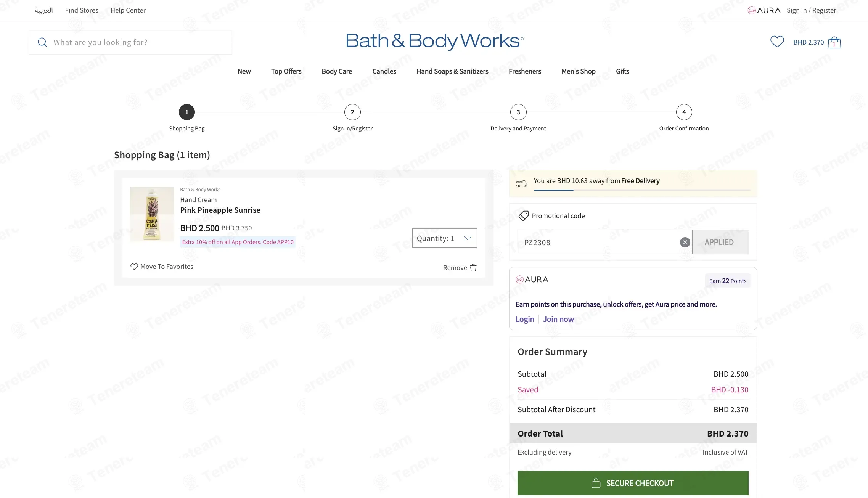
Task: Open the Top Offers menu
Action: point(286,71)
